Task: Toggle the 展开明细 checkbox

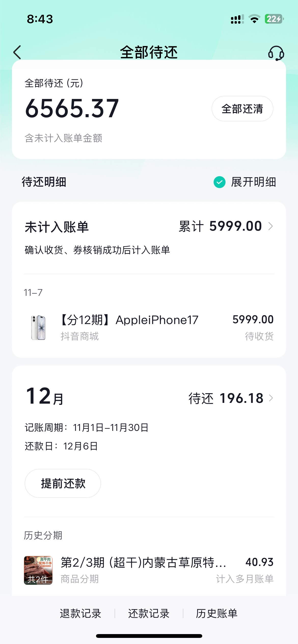Action: pyautogui.click(x=219, y=182)
